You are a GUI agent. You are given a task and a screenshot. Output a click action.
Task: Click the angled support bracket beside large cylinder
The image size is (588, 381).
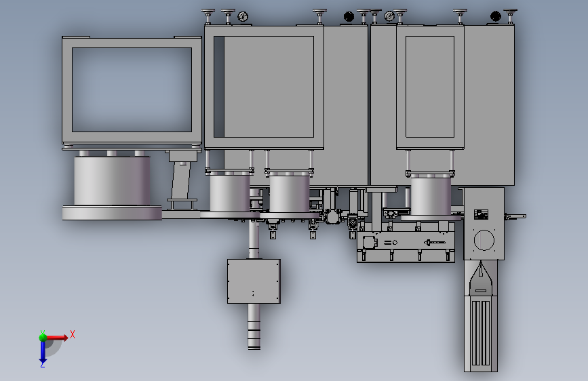click(182, 181)
